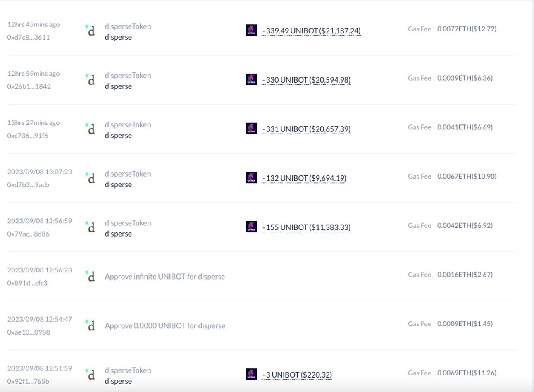The height and width of the screenshot is (392, 534).
Task: Open the -339.49 UNIBOT ($21,187.24) amount link
Action: 311,31
